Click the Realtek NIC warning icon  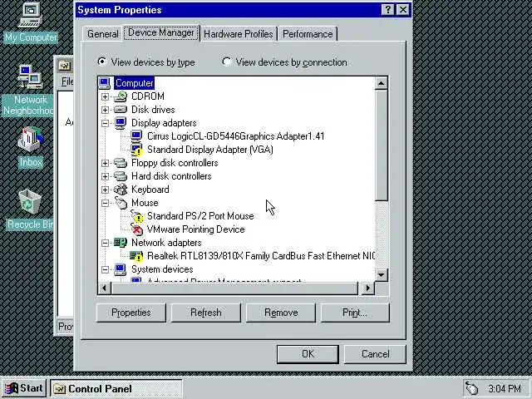(x=136, y=256)
